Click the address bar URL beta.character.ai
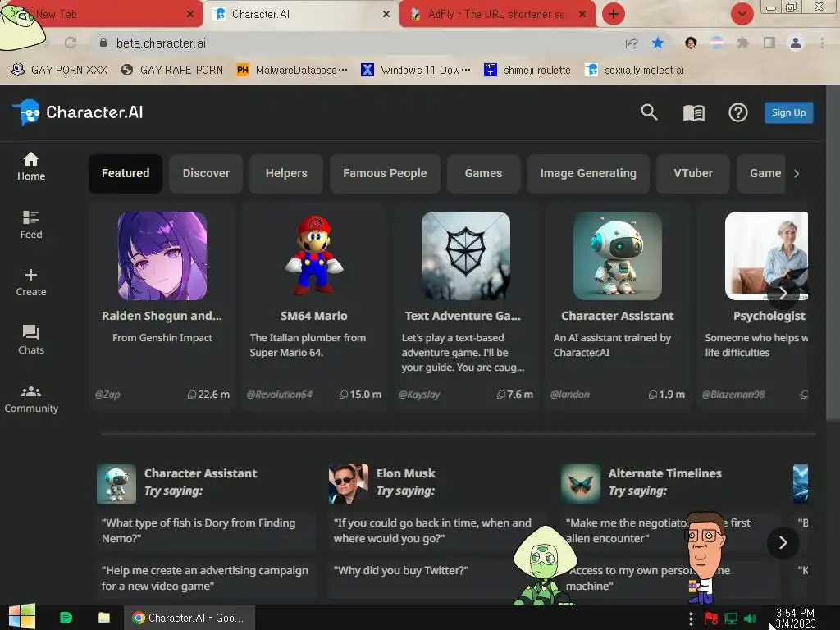Viewport: 840px width, 630px height. (161, 43)
